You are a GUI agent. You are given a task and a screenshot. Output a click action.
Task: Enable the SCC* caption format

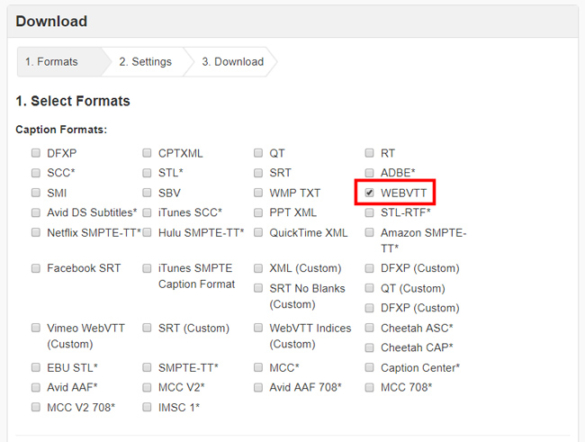[36, 173]
